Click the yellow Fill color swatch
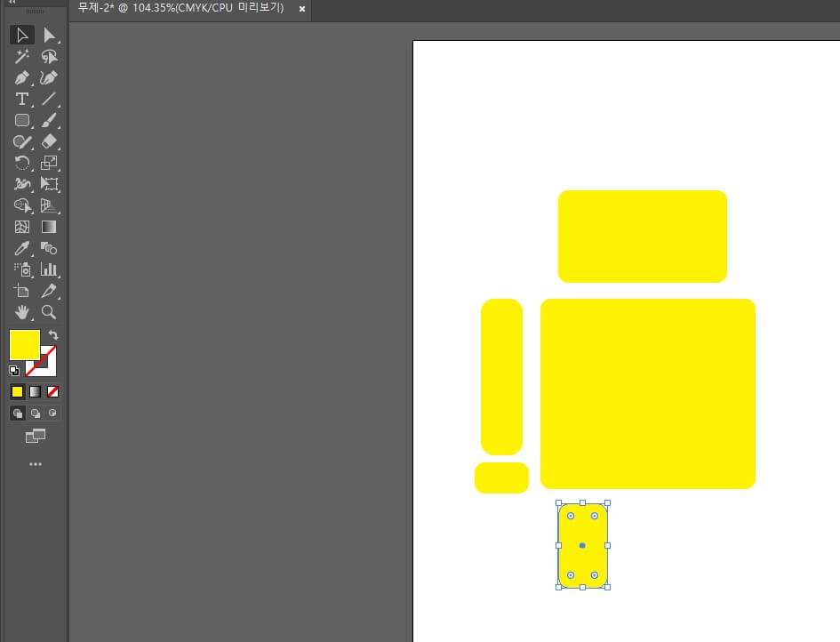The width and height of the screenshot is (840, 642). pos(25,345)
